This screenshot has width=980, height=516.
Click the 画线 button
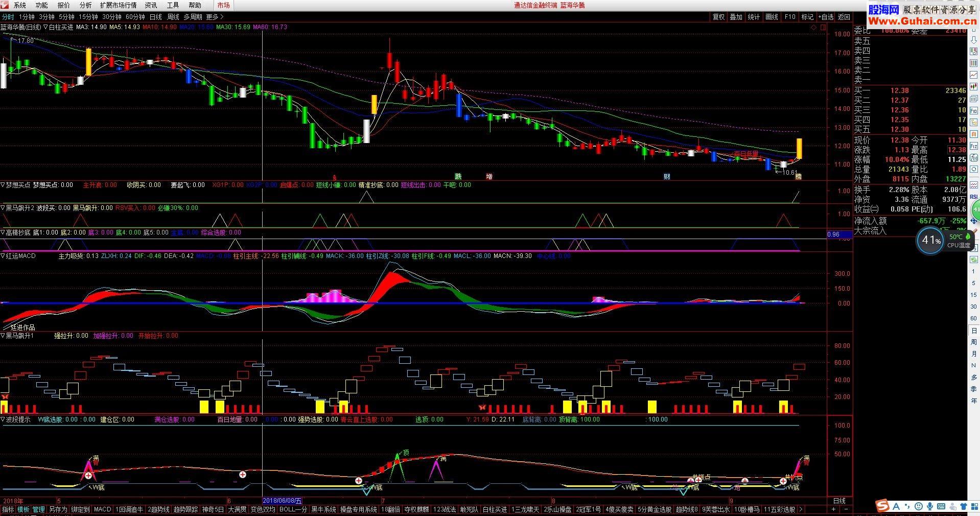coord(772,17)
